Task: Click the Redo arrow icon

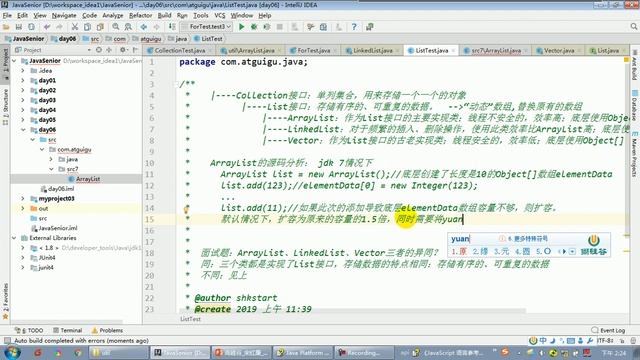Action: click(60, 27)
